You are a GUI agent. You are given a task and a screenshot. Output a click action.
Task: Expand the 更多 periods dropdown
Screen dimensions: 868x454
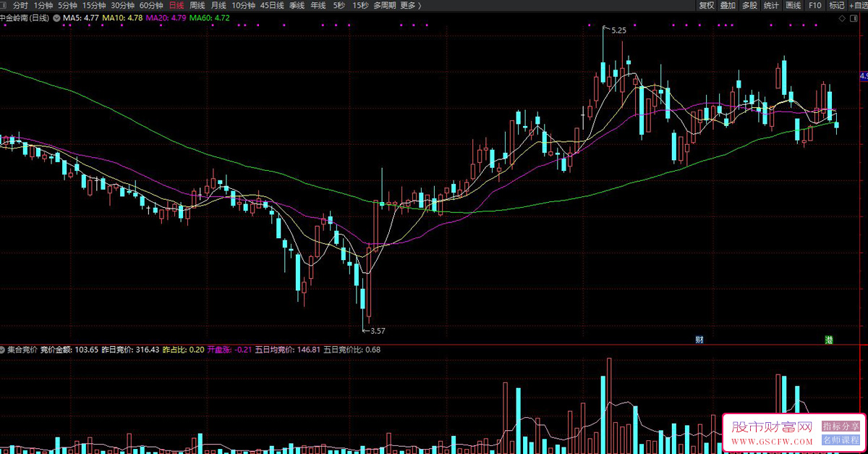pos(410,5)
